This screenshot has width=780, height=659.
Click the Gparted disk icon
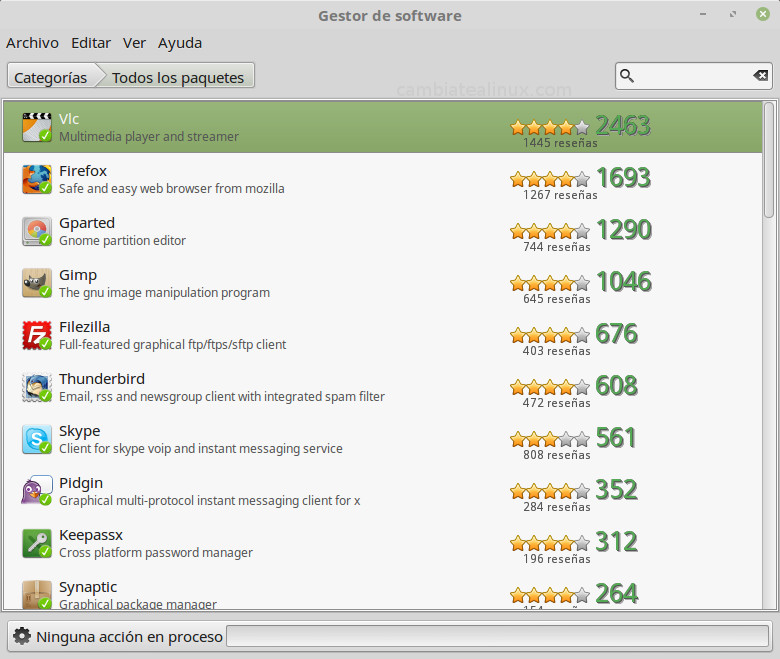pos(37,231)
